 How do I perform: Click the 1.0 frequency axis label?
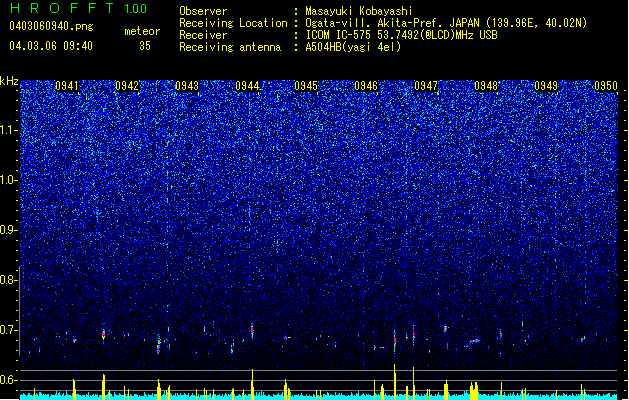pyautogui.click(x=9, y=180)
